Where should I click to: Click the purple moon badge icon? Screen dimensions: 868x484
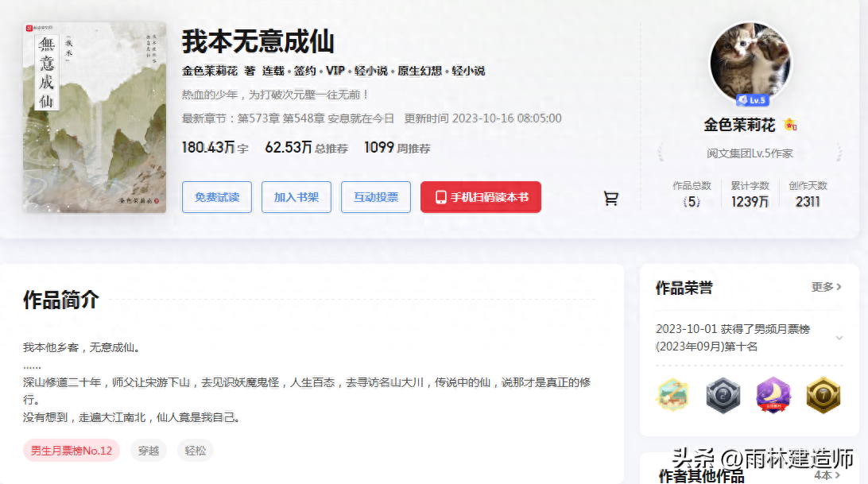point(773,395)
